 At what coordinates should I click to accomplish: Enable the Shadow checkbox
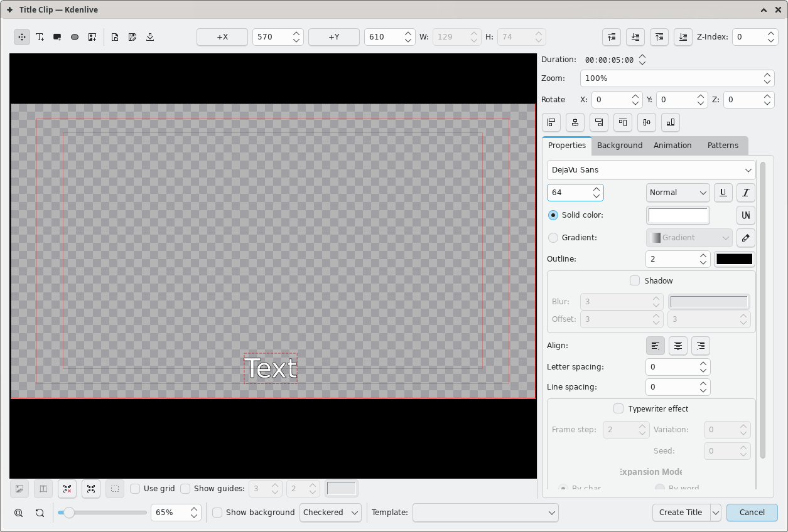click(x=635, y=280)
